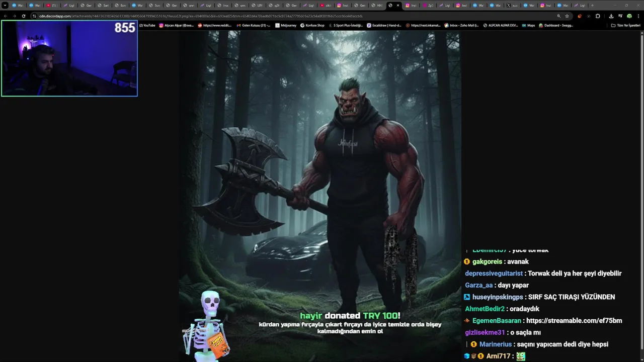Image resolution: width=644 pixels, height=362 pixels.
Task: Open the ALPCAN ALPAR DEV bookmark
Action: click(x=501, y=25)
